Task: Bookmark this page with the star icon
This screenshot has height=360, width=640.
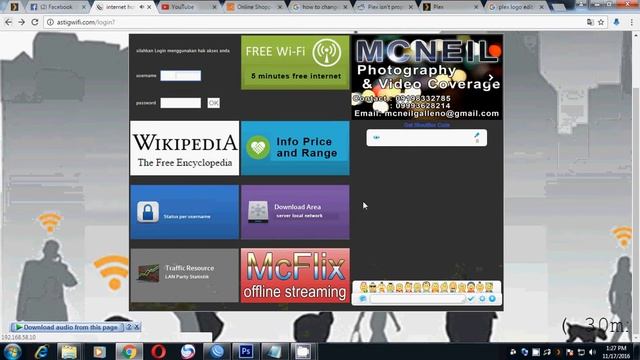Action: pos(601,22)
